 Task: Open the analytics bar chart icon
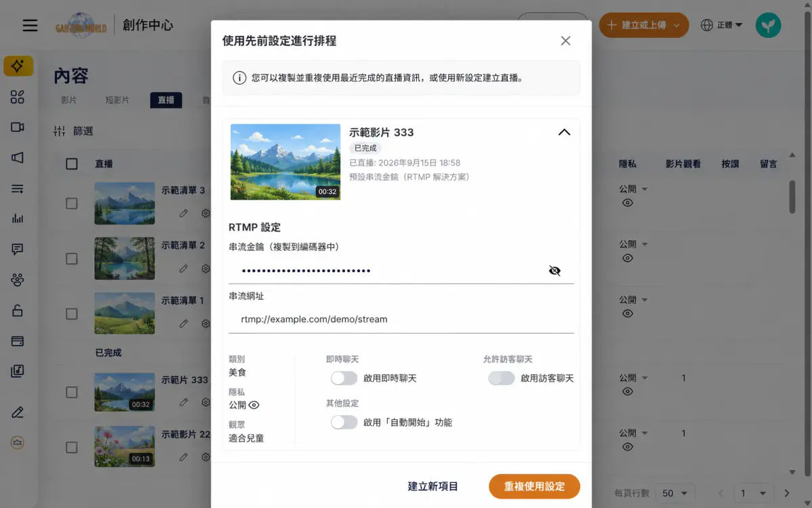point(18,218)
